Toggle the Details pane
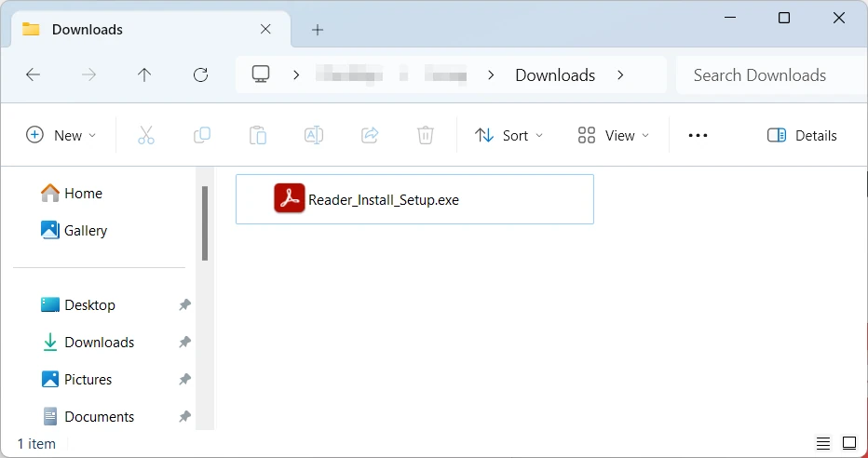This screenshot has height=458, width=868. [802, 135]
